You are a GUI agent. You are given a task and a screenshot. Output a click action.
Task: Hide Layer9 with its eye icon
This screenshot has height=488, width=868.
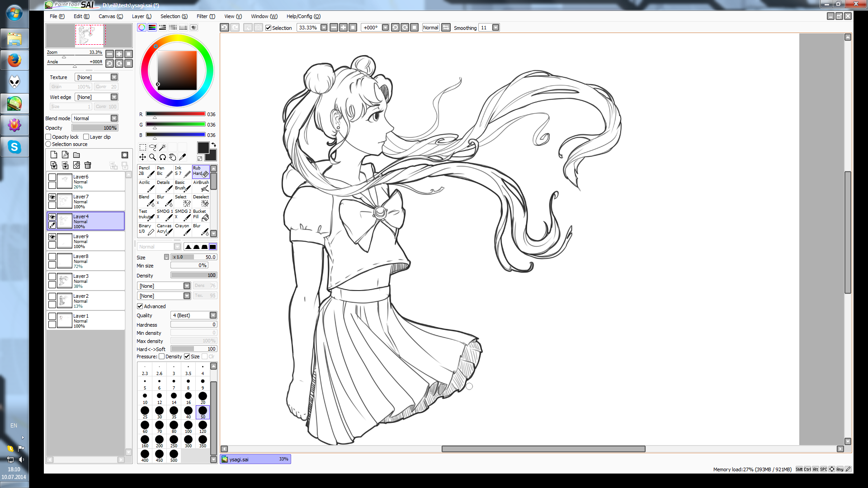(52, 237)
